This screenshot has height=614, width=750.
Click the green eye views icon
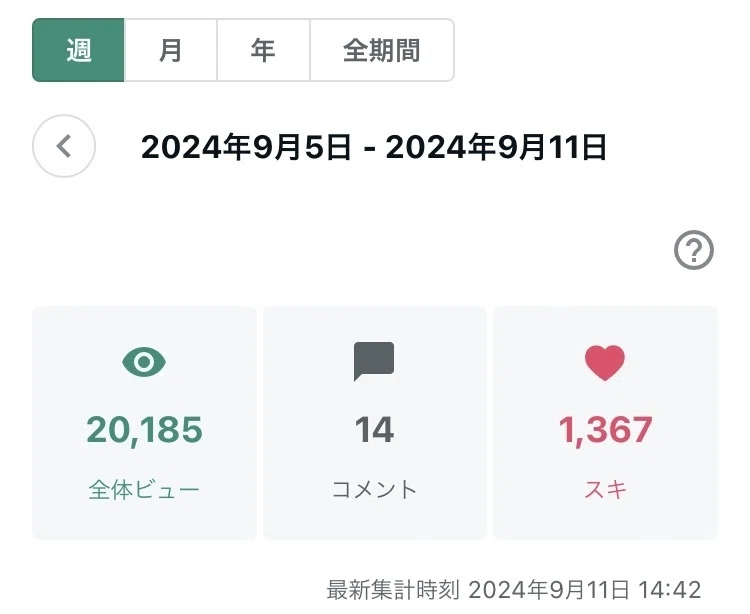click(x=144, y=362)
